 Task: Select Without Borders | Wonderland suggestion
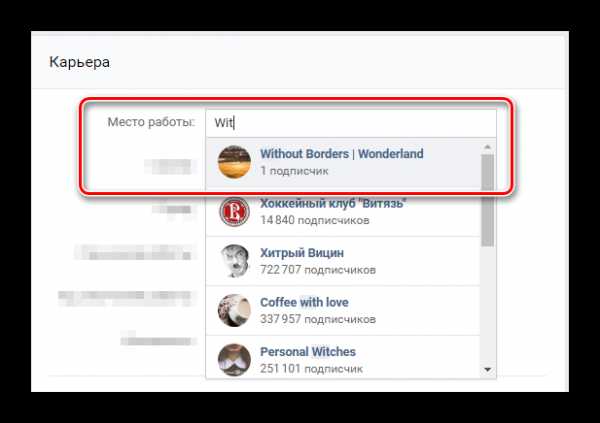(343, 162)
